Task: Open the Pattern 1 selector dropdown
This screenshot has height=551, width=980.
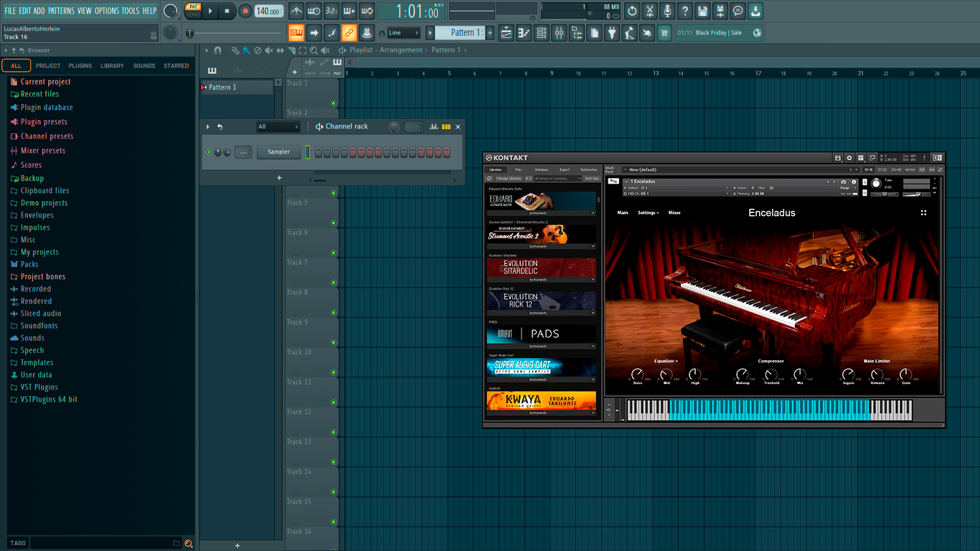Action: click(x=459, y=32)
